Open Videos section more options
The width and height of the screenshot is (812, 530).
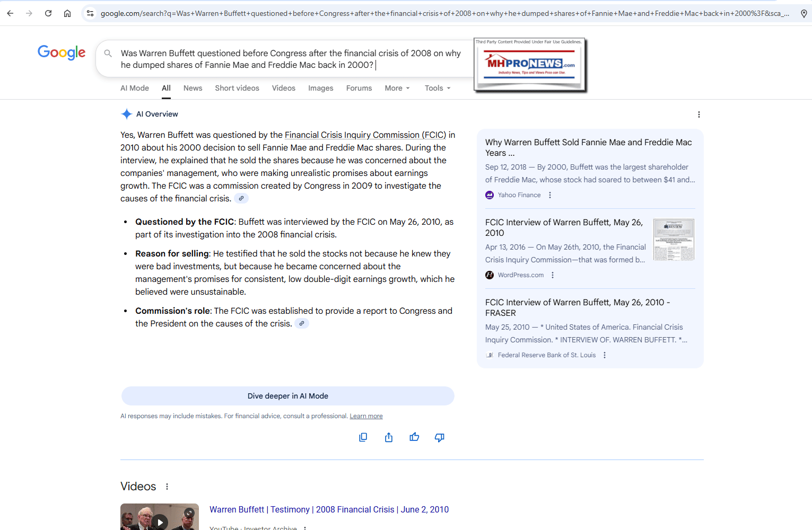click(x=167, y=487)
